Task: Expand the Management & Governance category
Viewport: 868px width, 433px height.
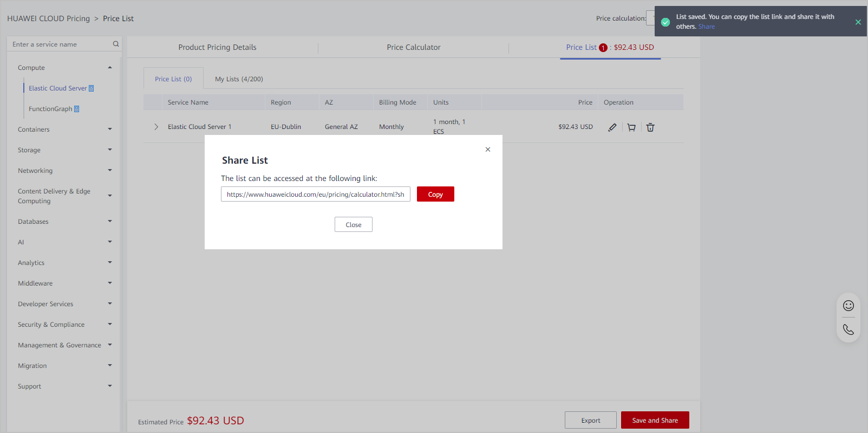Action: pos(110,345)
